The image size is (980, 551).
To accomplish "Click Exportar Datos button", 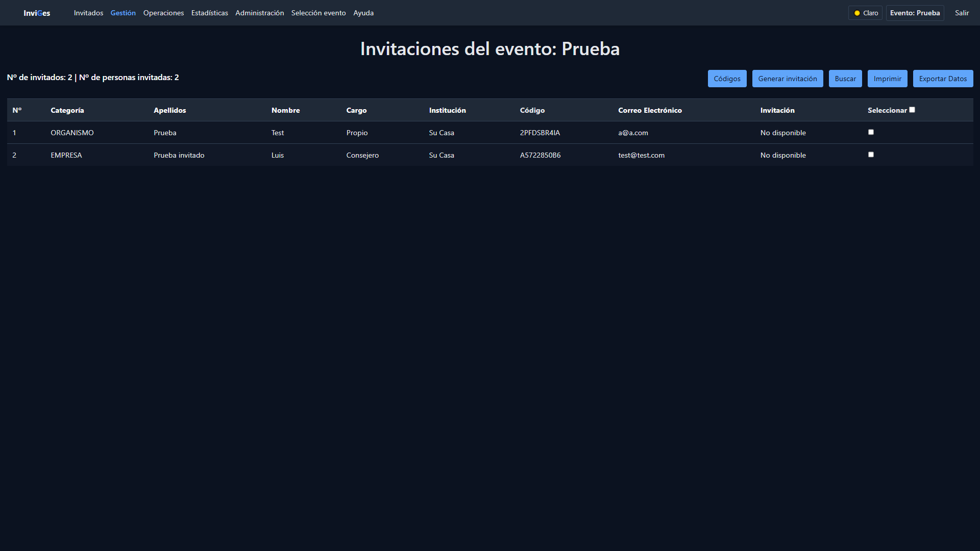I will pyautogui.click(x=943, y=79).
